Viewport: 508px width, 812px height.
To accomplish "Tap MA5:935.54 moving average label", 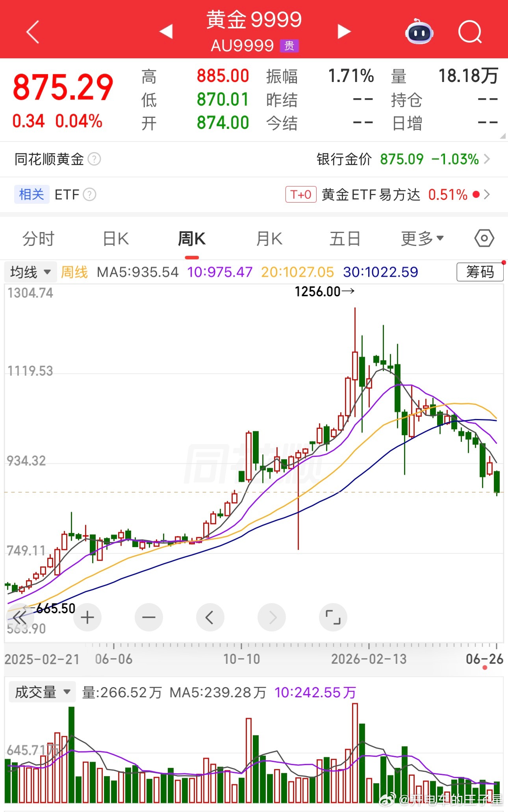I will [x=137, y=272].
